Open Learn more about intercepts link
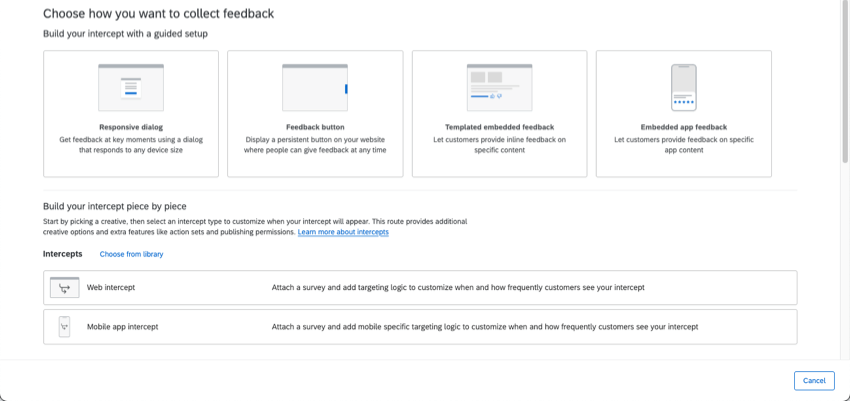Image resolution: width=850 pixels, height=401 pixels. 343,232
